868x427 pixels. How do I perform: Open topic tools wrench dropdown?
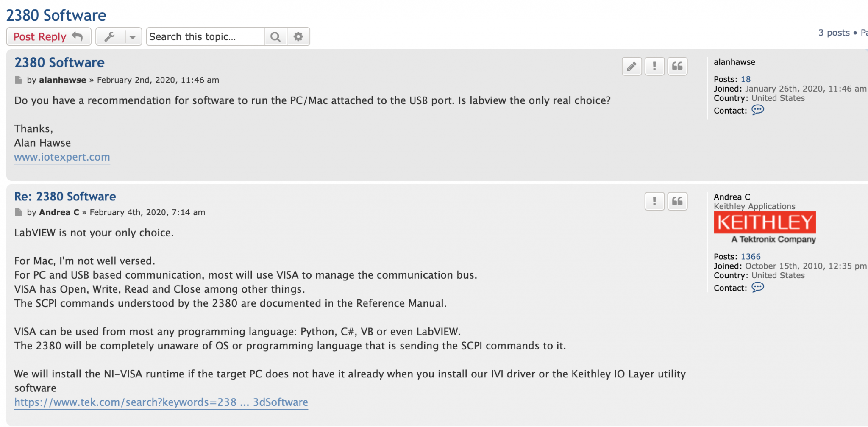(119, 37)
